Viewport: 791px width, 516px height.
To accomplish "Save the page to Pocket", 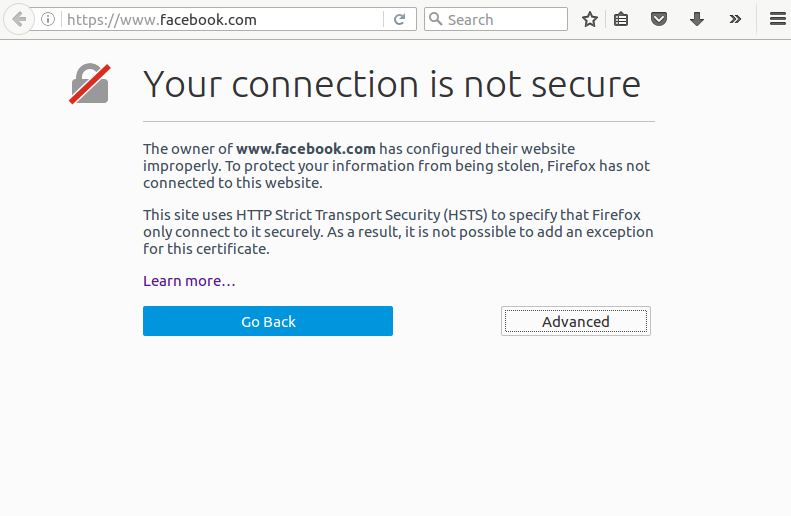I will (x=659, y=19).
